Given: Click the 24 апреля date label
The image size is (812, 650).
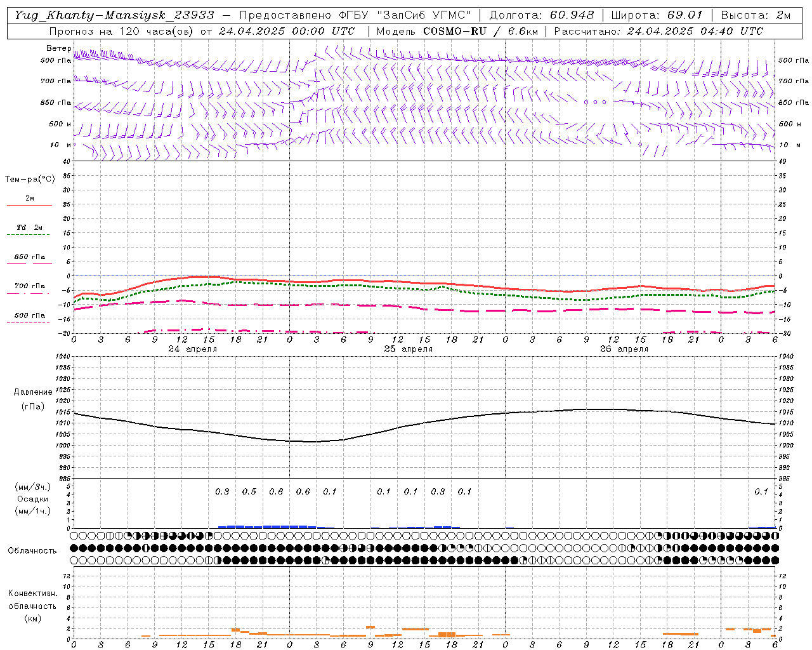Looking at the screenshot, I should [193, 349].
